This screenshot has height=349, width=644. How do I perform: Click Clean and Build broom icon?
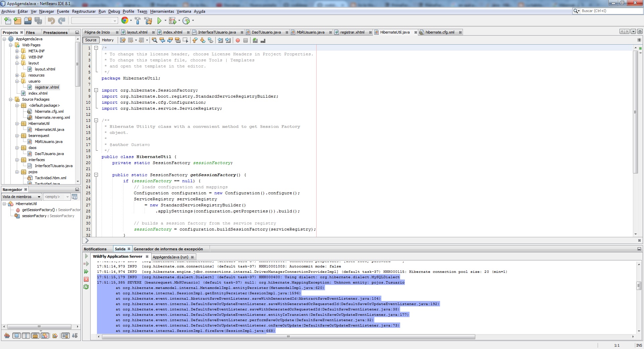pyautogui.click(x=148, y=21)
